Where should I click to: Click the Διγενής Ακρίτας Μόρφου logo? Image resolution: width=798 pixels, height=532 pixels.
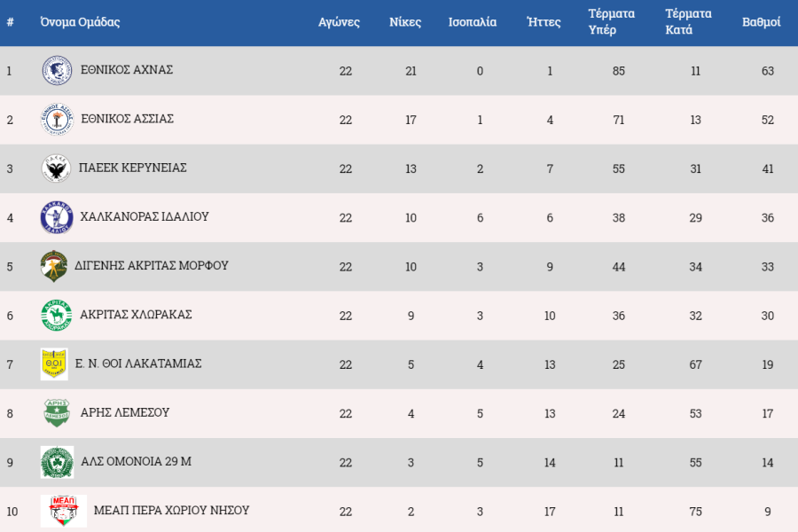point(54,266)
